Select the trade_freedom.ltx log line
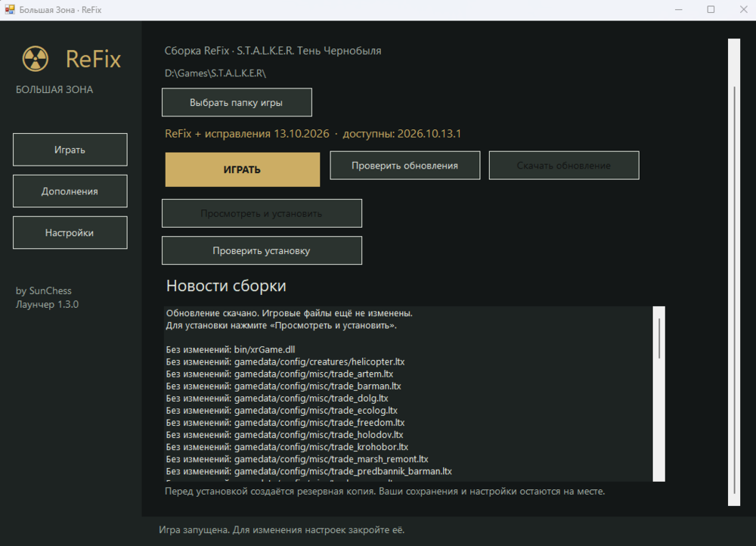756x546 pixels. [286, 423]
